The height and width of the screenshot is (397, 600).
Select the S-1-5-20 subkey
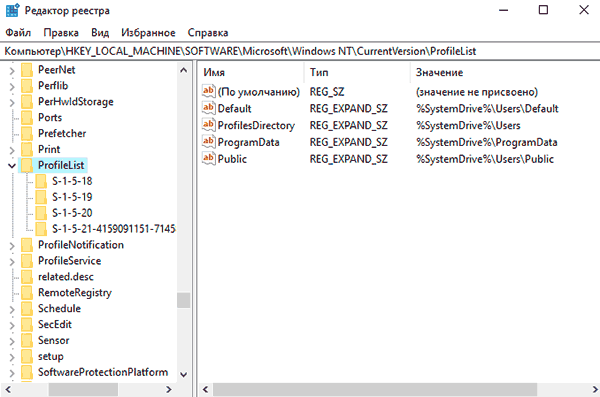(x=72, y=213)
